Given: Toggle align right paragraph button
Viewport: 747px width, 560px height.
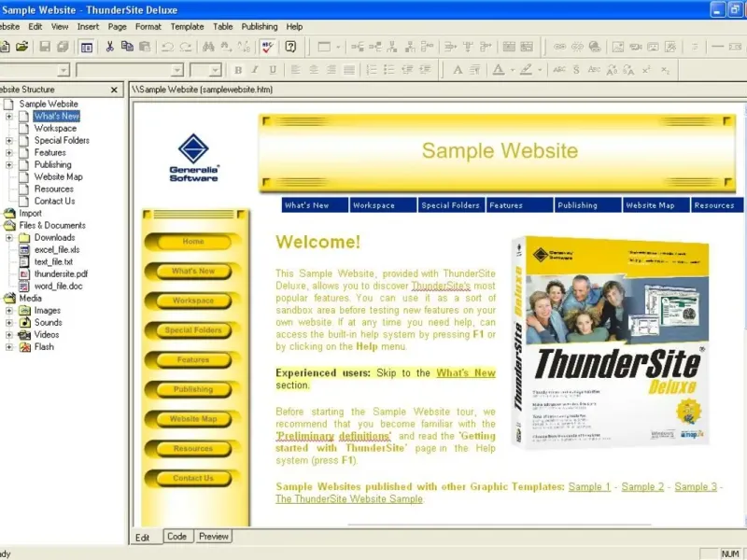Looking at the screenshot, I should pyautogui.click(x=331, y=71).
